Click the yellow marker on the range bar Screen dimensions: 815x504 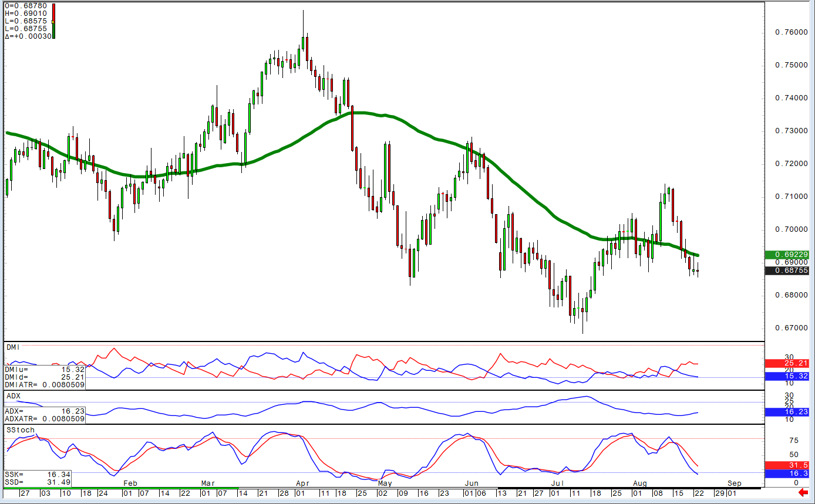53,22
